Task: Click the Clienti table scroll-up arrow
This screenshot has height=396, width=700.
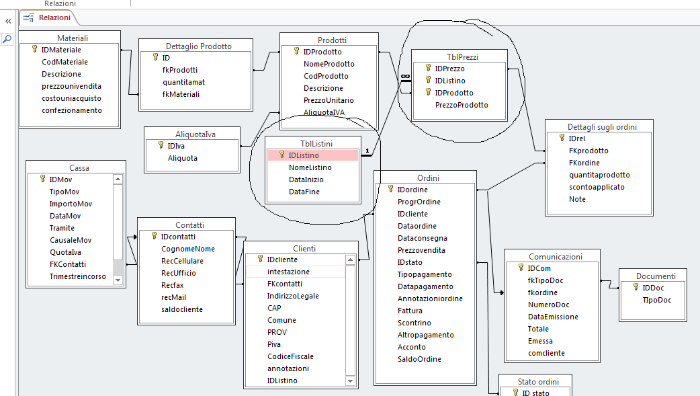Action: 350,260
